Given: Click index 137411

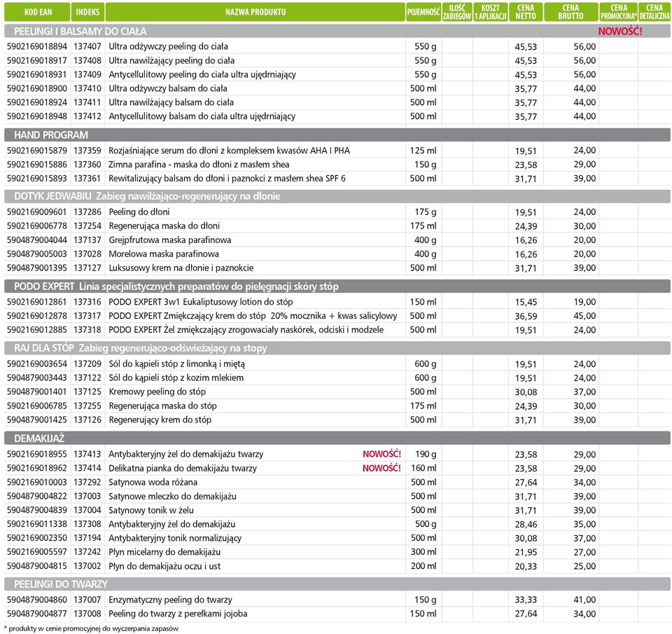Looking at the screenshot, I should tap(87, 102).
